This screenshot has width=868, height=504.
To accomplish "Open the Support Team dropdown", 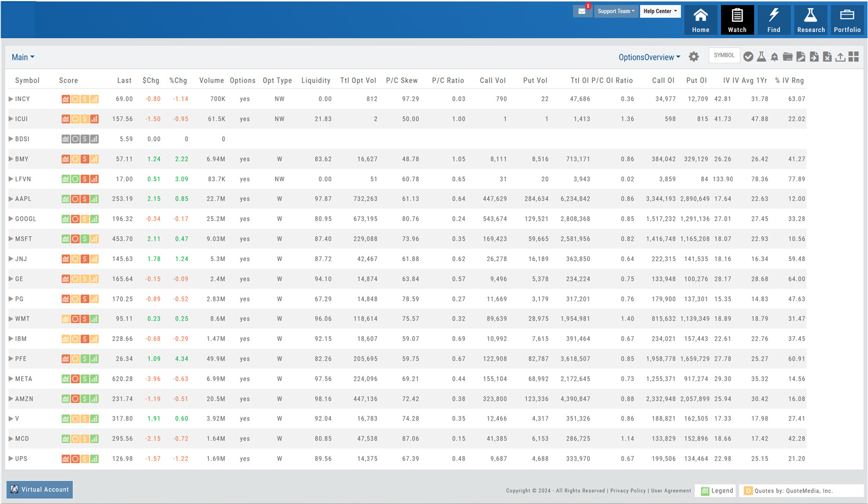I will 616,11.
